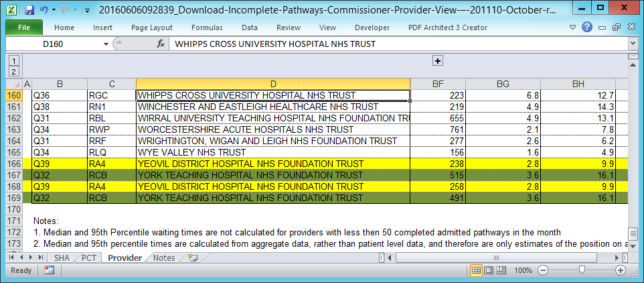644x283 pixels.
Task: Expand the formula bar with the arrow
Action: click(633, 44)
